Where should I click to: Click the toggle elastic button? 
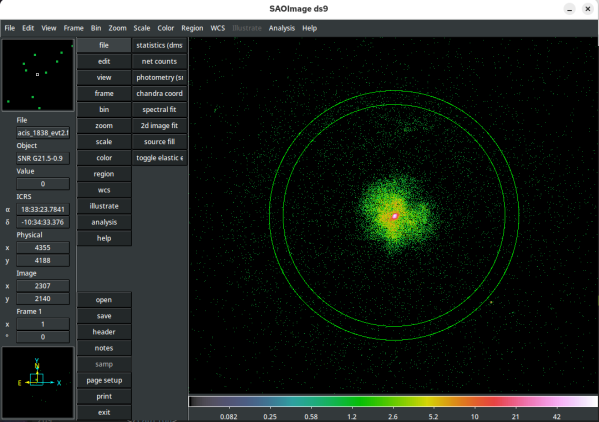click(x=159, y=158)
